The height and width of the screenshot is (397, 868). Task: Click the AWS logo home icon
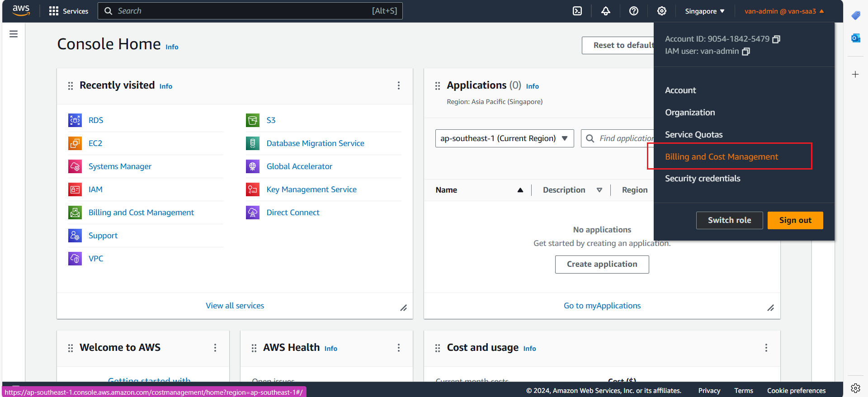(21, 11)
